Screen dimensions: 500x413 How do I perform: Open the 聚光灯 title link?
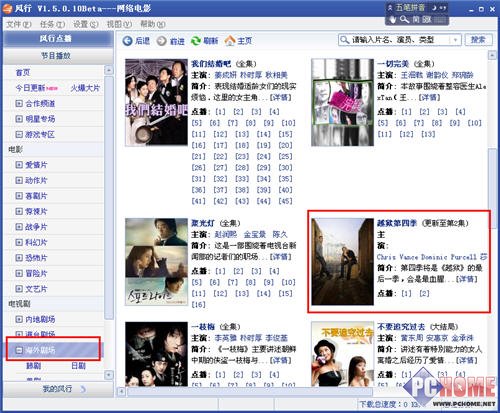pyautogui.click(x=203, y=223)
